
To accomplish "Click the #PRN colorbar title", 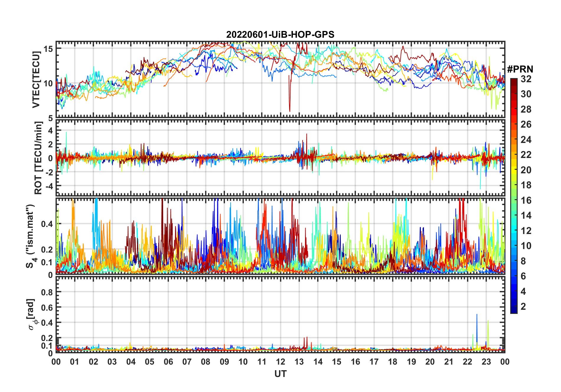I will pyautogui.click(x=520, y=69).
